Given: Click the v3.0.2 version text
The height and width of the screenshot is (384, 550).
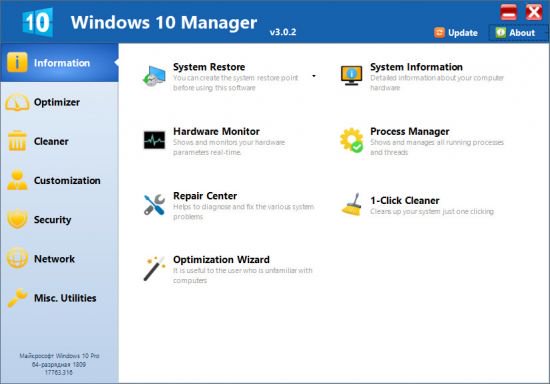Looking at the screenshot, I should coord(283,32).
